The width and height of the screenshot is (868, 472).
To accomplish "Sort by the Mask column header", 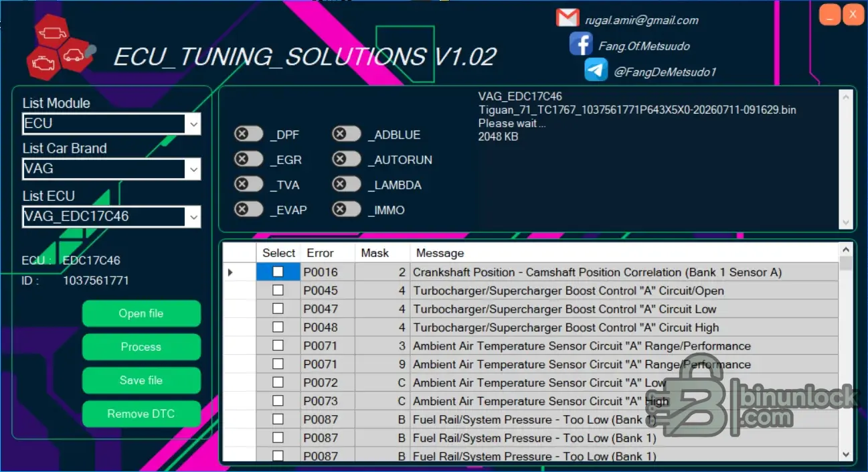I will tap(382, 252).
